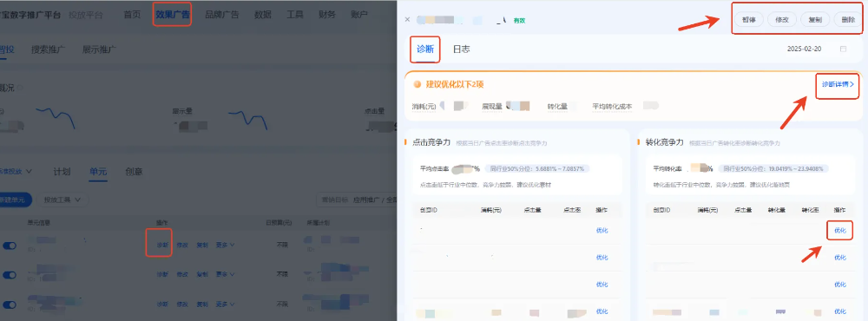The image size is (868, 321).
Task: Toggle the switch on the third unit row
Action: (10, 305)
